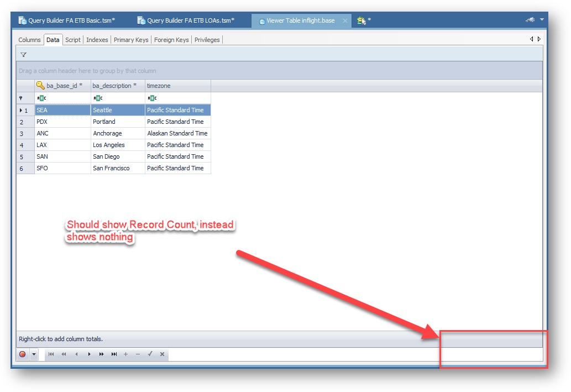
Task: Click ba_base_id filter condition ABC icon
Action: (41, 98)
